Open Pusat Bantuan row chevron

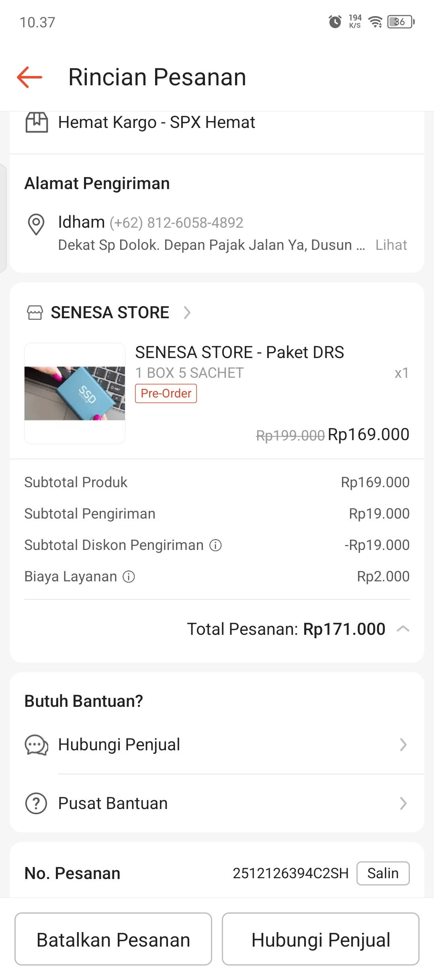[x=403, y=803]
